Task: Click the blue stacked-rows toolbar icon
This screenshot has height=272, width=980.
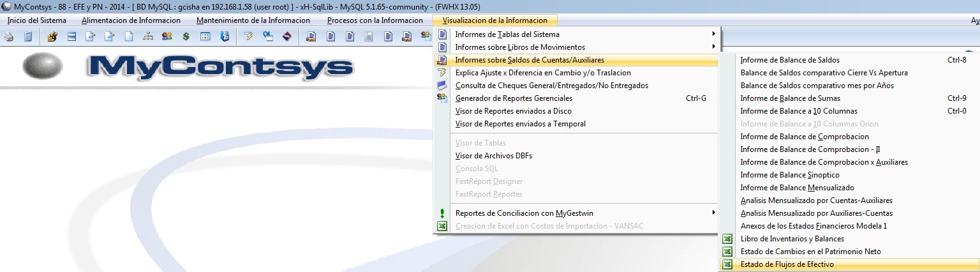Action: [71, 36]
